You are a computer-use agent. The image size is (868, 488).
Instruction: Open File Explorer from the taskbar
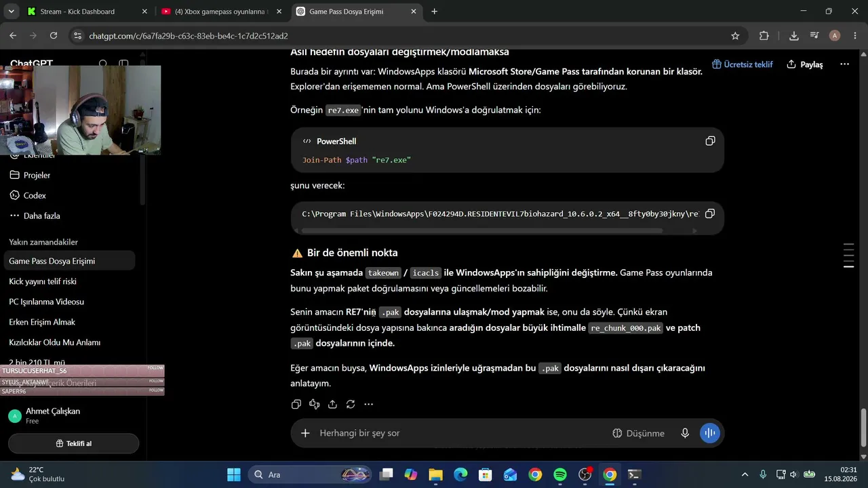pyautogui.click(x=435, y=474)
